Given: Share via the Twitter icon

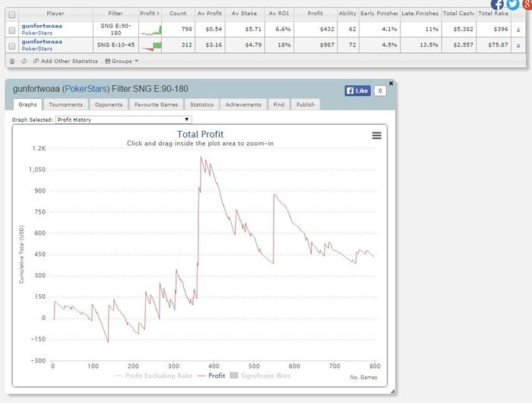Looking at the screenshot, I should pyautogui.click(x=512, y=4).
